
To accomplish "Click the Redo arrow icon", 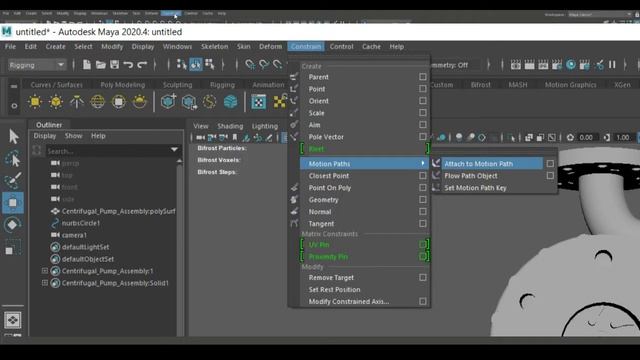I will tap(142, 64).
